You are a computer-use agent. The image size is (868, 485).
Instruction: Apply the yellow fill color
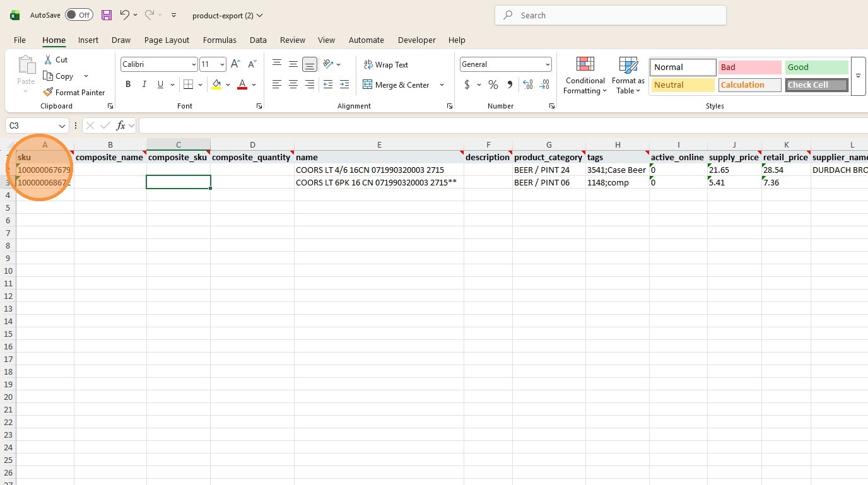click(216, 85)
